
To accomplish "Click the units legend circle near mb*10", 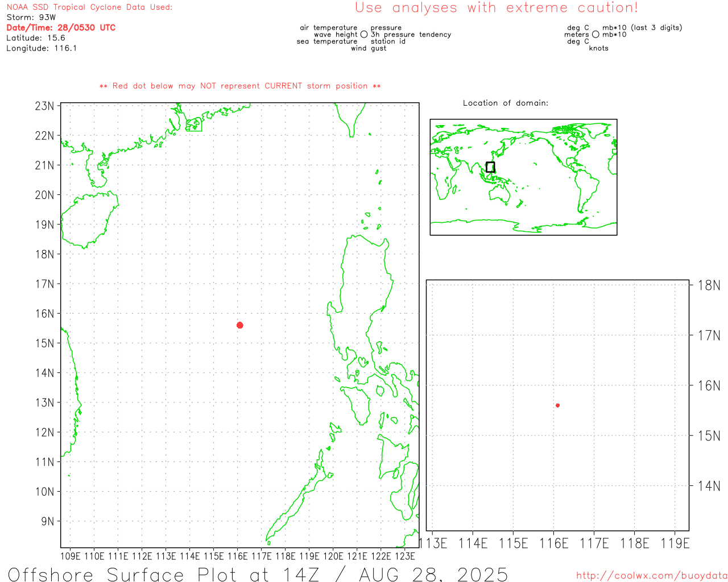I will click(x=595, y=35).
